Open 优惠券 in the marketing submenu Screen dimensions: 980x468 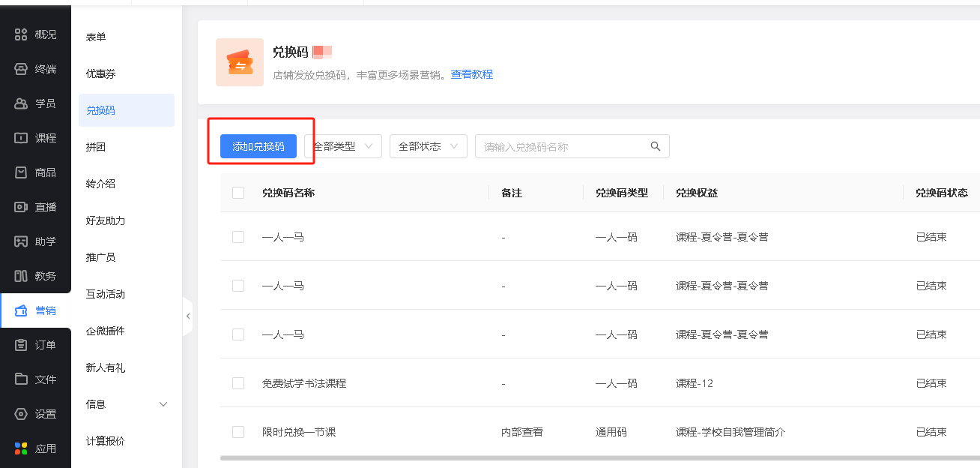tap(100, 73)
